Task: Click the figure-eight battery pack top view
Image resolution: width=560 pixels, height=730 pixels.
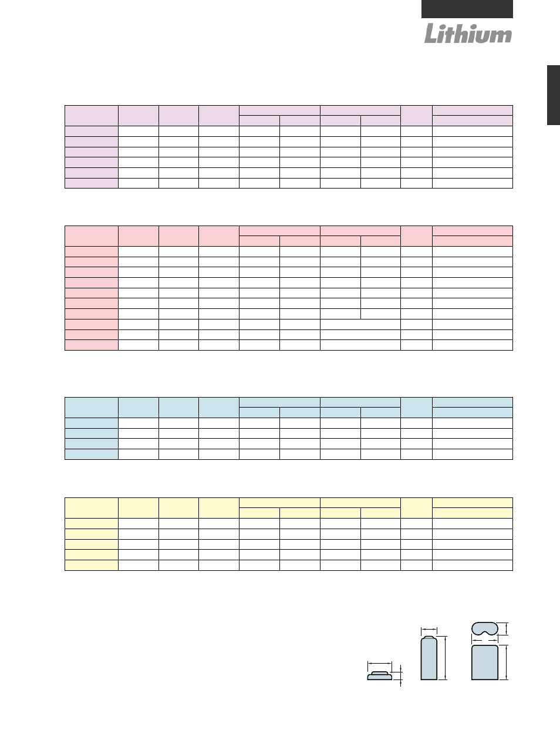Action: (x=485, y=629)
